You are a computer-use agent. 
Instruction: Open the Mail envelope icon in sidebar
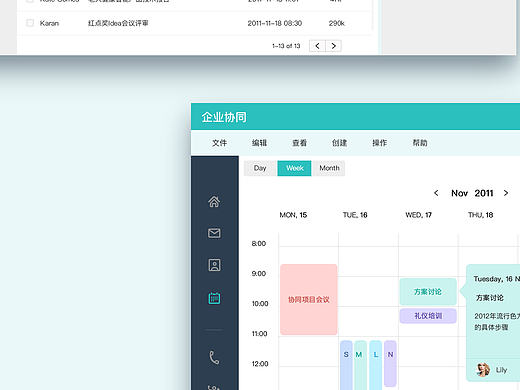pos(214,233)
